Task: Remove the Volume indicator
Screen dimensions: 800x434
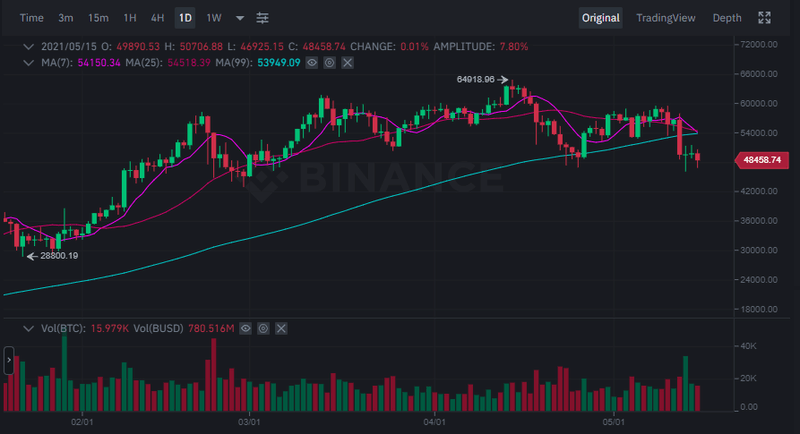Action: click(280, 328)
